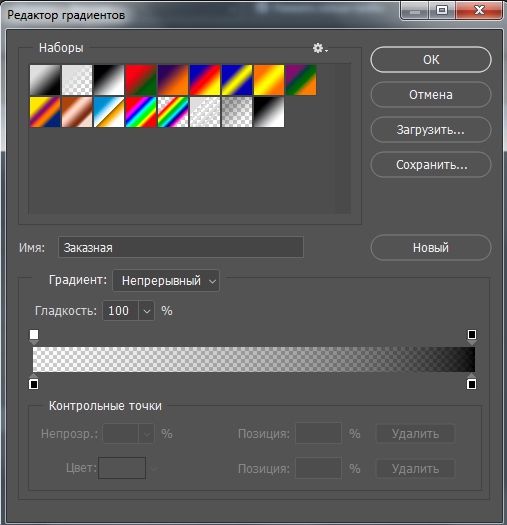Choose the orange-yellow-orange gradient preset
This screenshot has width=507, height=525.
(x=269, y=80)
